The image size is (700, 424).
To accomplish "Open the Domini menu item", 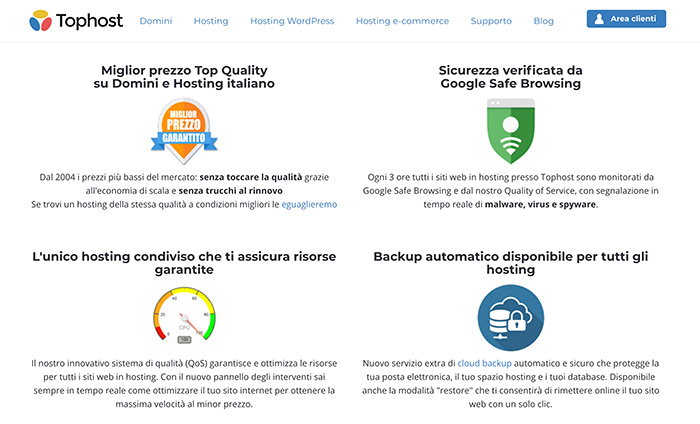I will (156, 21).
